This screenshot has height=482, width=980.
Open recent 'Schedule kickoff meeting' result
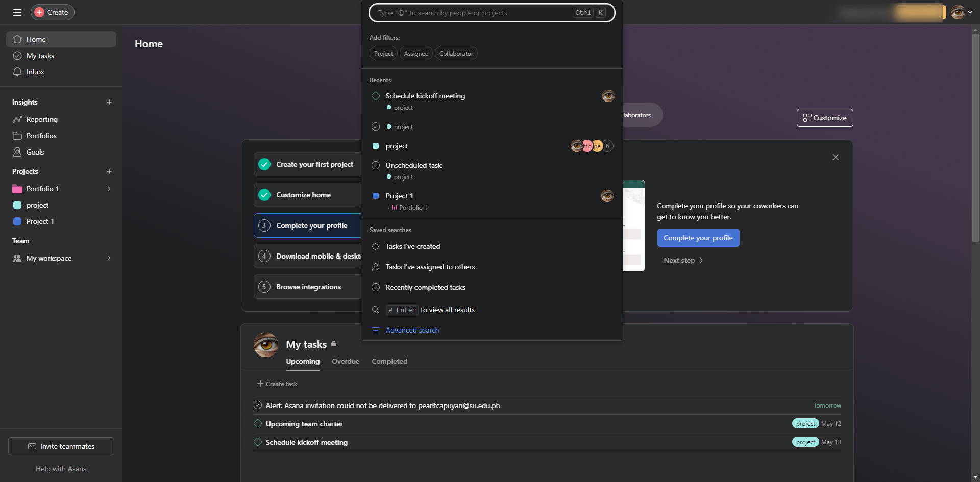[492, 101]
